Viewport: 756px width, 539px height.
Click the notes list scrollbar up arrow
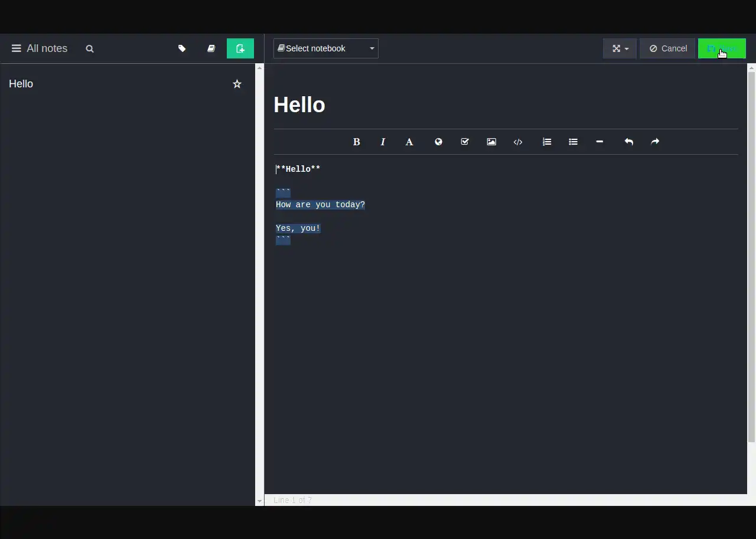pos(259,67)
